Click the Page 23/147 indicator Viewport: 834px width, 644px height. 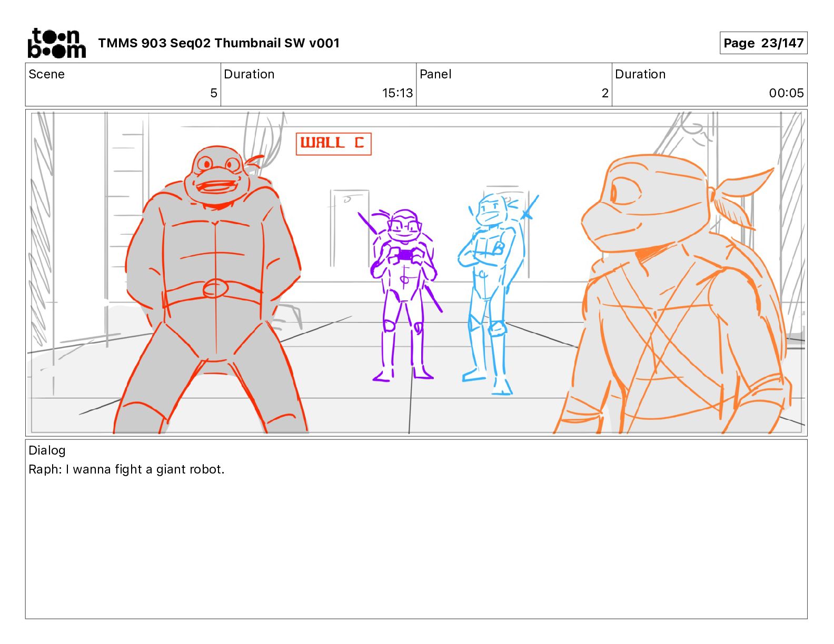[763, 43]
